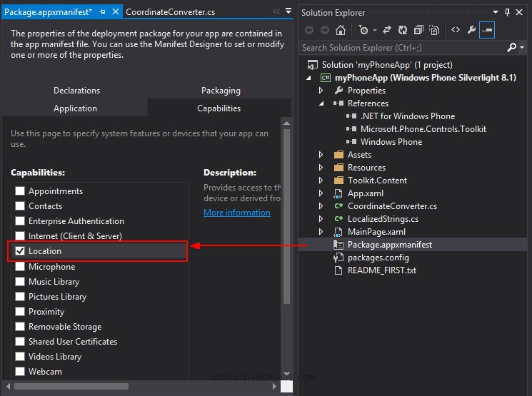
Task: Uncheck the Location capability
Action: tap(20, 251)
